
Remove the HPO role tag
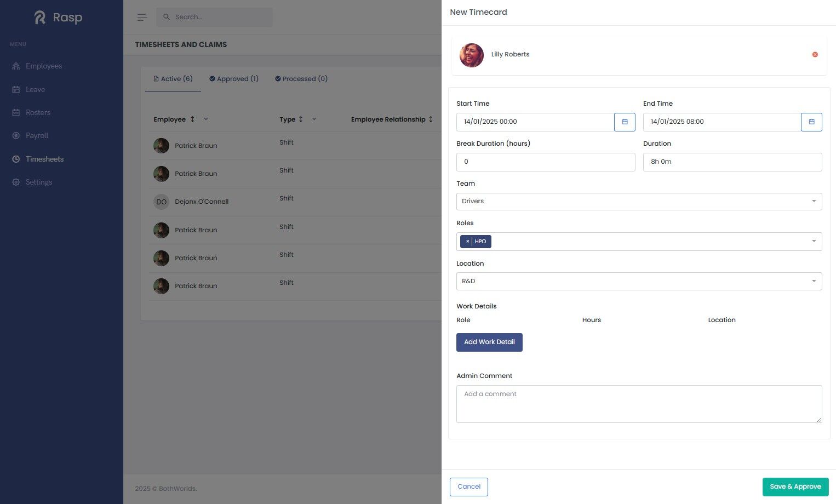pyautogui.click(x=467, y=242)
